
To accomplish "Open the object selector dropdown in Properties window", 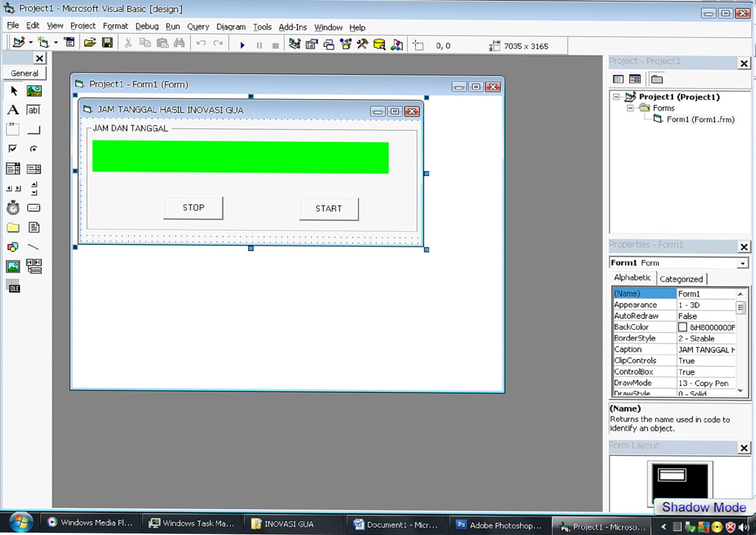I will (x=743, y=263).
